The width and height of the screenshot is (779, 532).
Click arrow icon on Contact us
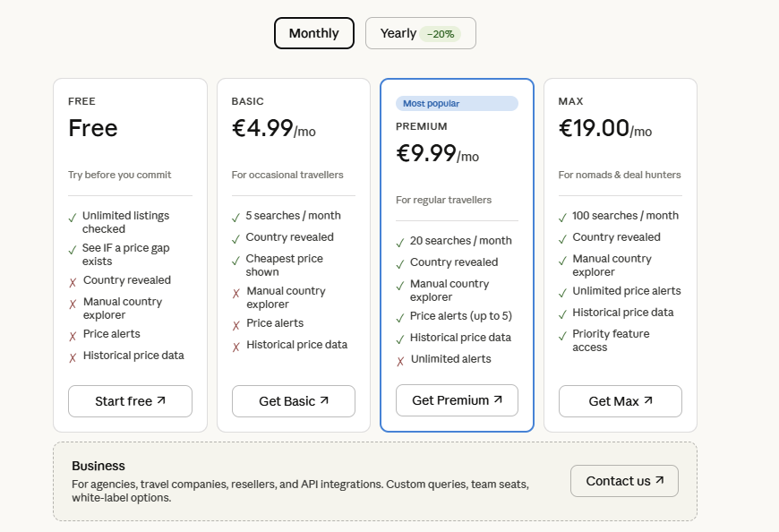tap(659, 480)
